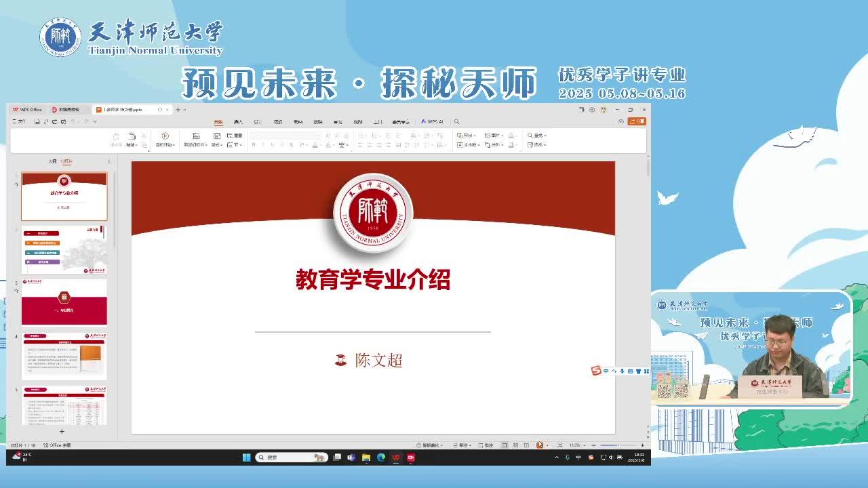Click presenter name 陈文超 on slide

point(378,361)
